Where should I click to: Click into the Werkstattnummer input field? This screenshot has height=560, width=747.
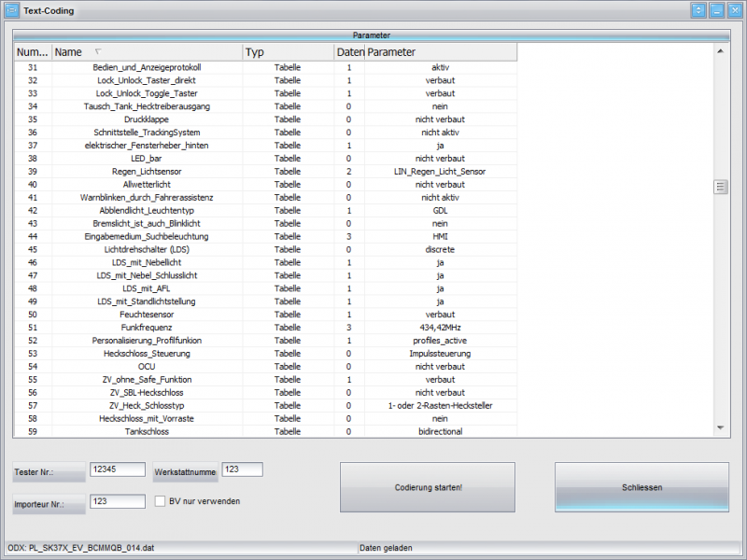[242, 469]
